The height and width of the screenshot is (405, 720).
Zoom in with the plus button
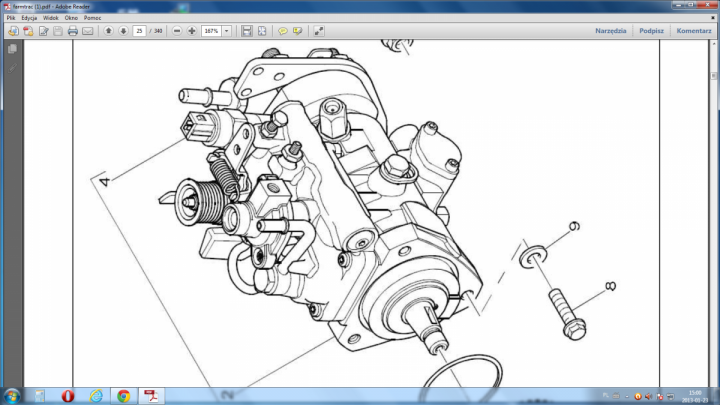point(192,31)
